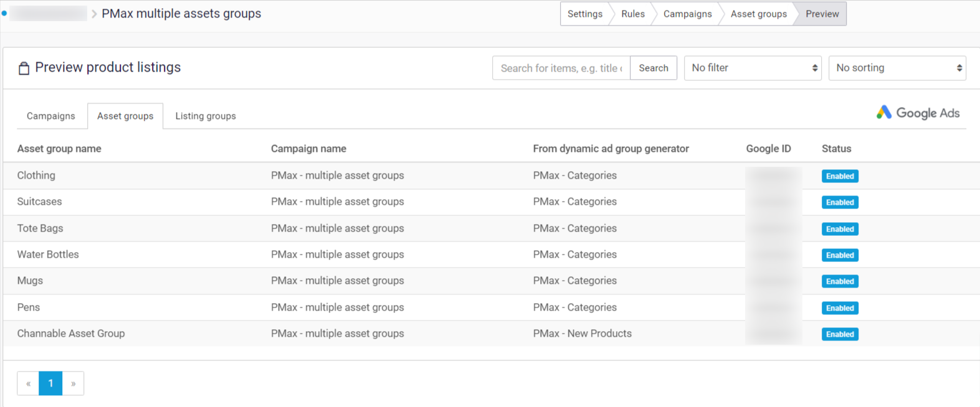
Task: Select the Pens asset group name
Action: pos(29,307)
